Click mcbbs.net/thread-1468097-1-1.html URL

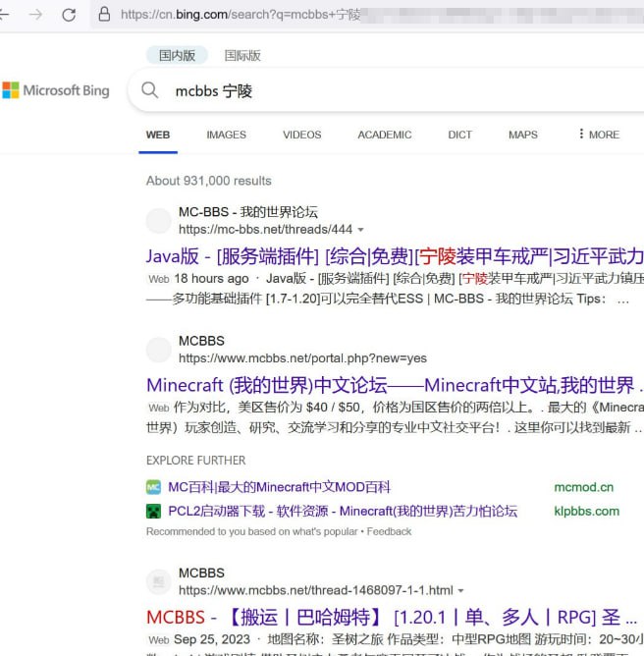[316, 591]
